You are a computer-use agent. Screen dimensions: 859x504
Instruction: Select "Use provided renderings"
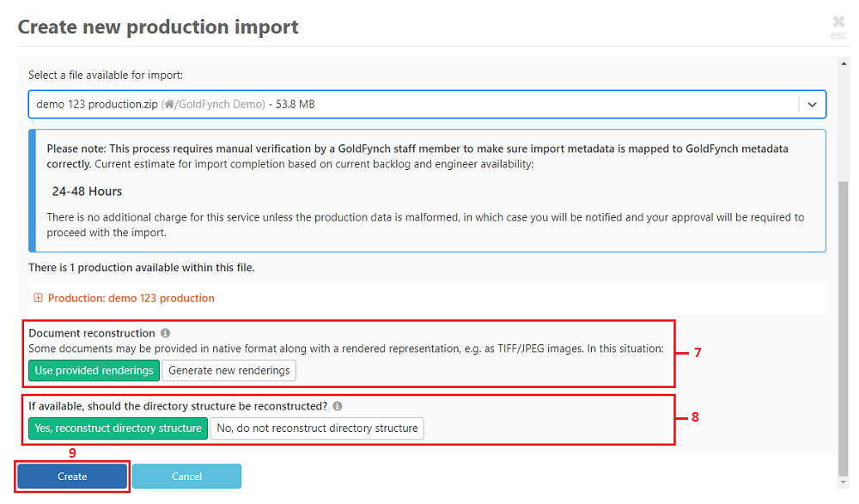point(94,370)
